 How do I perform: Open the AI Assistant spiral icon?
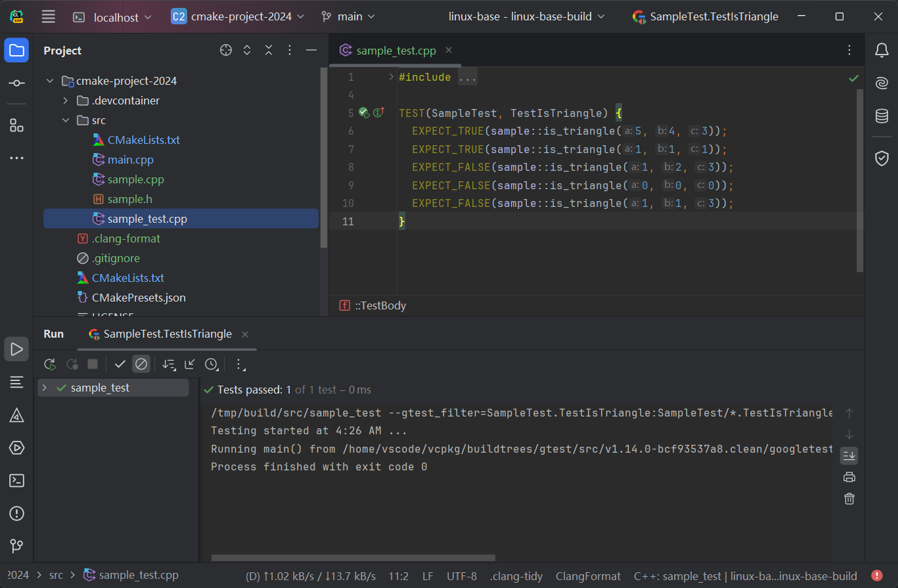point(882,83)
